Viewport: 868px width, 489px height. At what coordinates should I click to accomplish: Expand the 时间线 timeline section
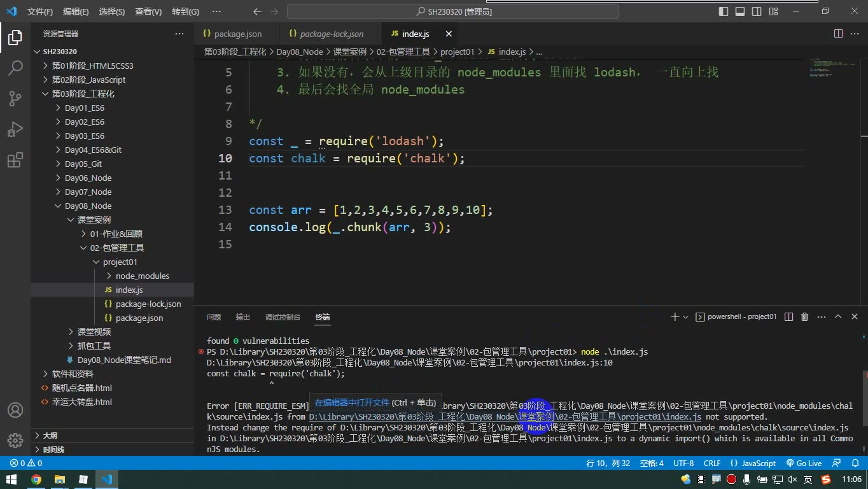point(112,450)
